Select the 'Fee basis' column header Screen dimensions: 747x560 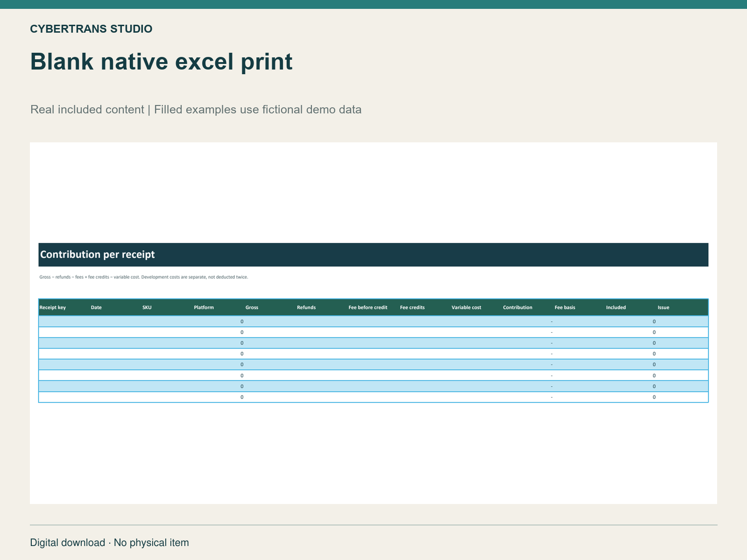565,308
